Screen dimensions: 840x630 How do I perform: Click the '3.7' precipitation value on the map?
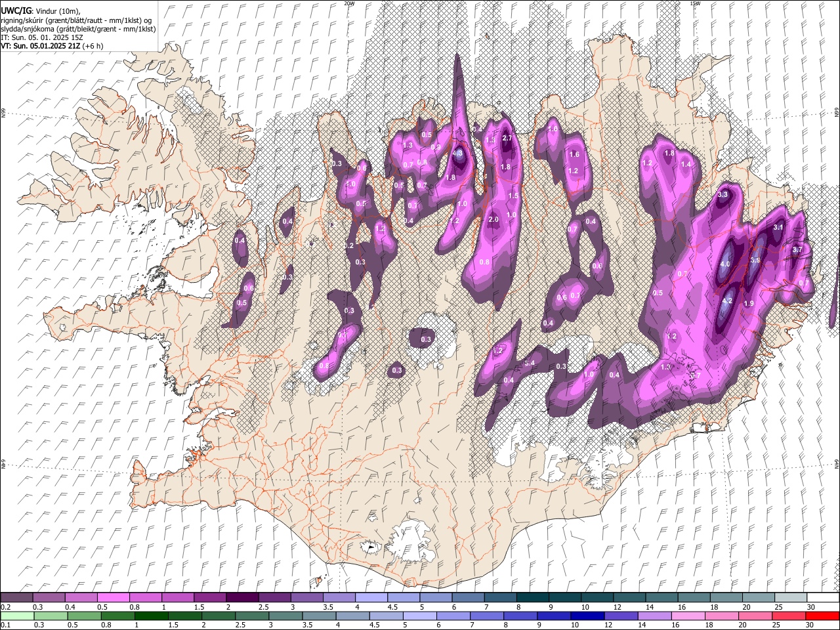(797, 250)
